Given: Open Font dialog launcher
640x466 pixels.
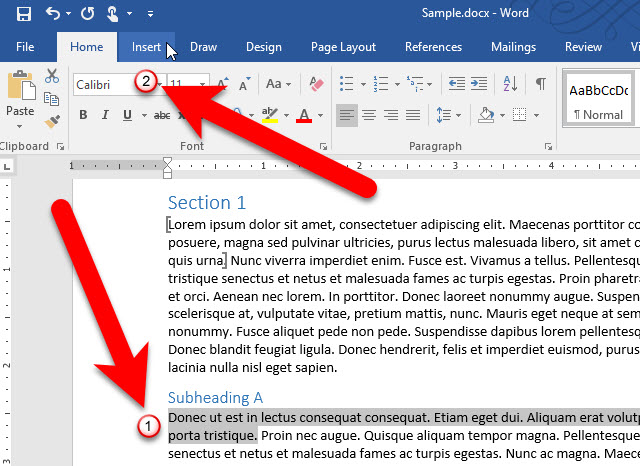Looking at the screenshot, I should 323,146.
